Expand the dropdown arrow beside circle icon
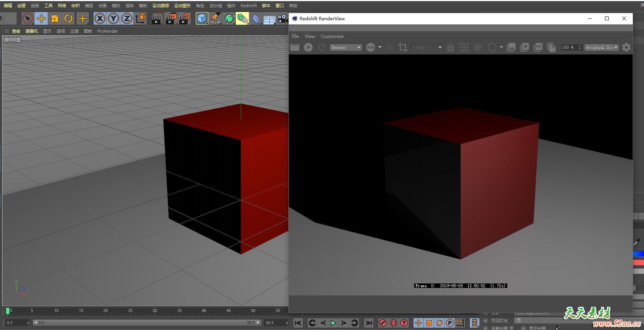This screenshot has width=644, height=330. [501, 47]
